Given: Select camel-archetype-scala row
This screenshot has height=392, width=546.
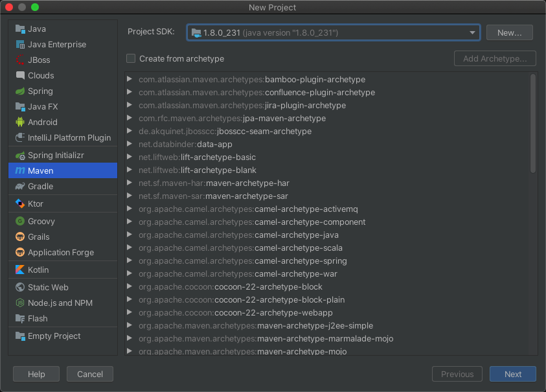Looking at the screenshot, I should (x=327, y=248).
